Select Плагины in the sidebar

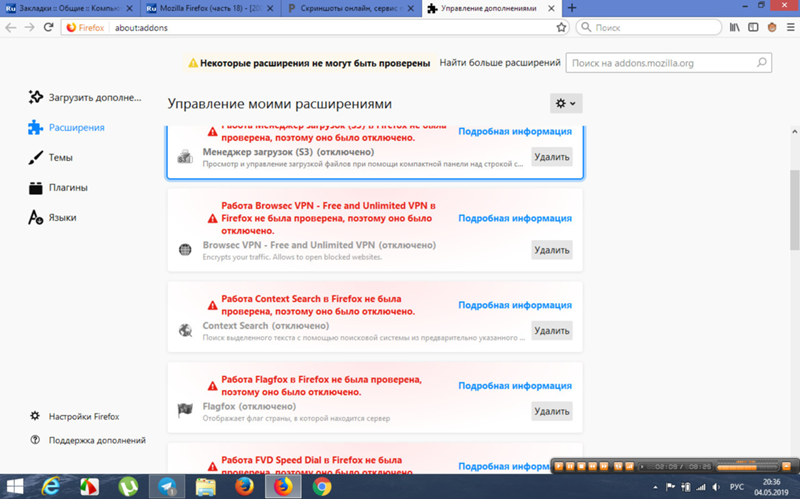(x=67, y=188)
